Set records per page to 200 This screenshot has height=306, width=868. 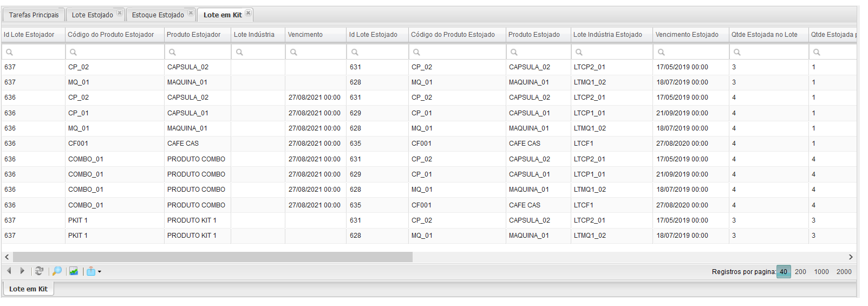coord(800,272)
